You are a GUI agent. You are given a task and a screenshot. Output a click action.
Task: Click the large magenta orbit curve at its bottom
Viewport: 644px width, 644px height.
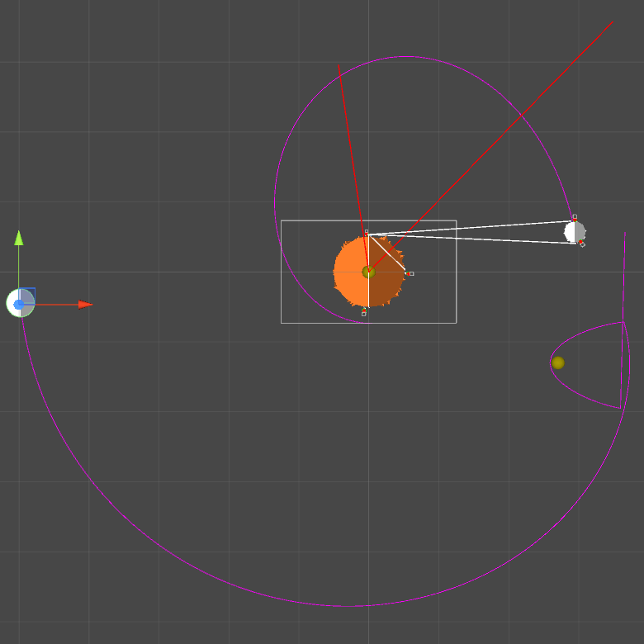(347, 606)
